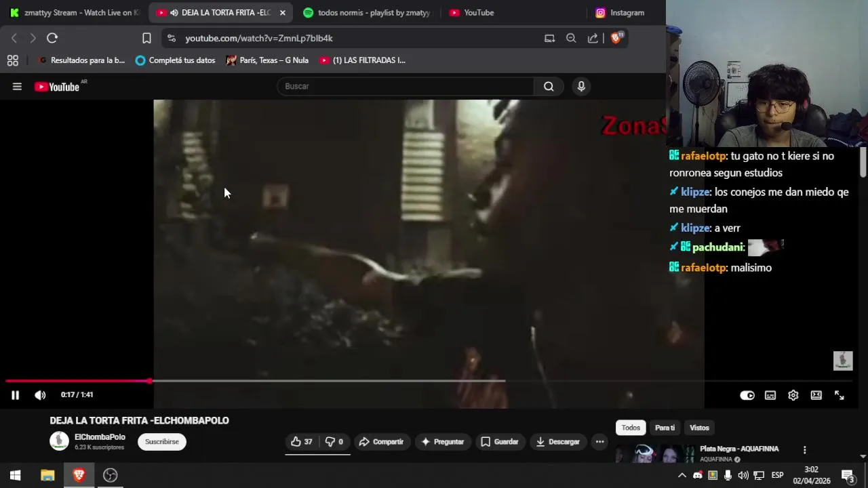Select the Para ti filter chip
The width and height of the screenshot is (868, 488).
pyautogui.click(x=665, y=428)
